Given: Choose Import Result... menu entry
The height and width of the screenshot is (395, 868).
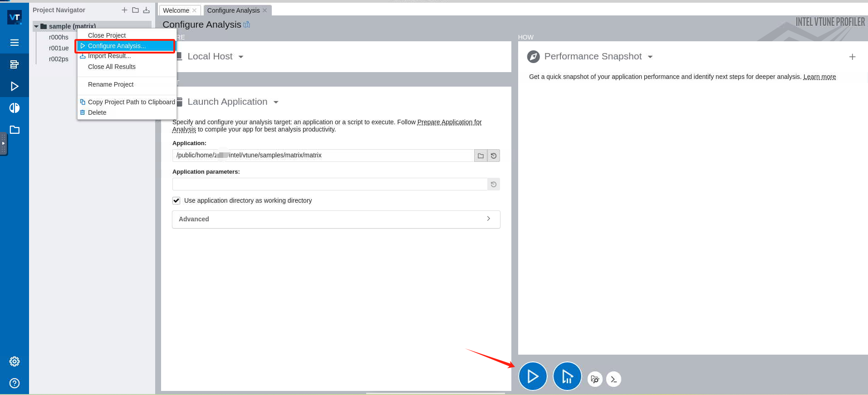Looking at the screenshot, I should [x=127, y=56].
